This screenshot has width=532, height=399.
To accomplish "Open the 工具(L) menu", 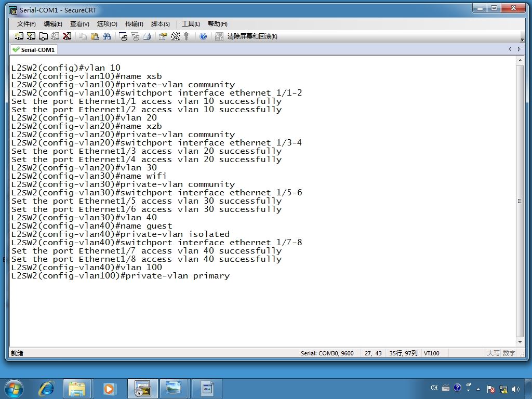I will (191, 24).
